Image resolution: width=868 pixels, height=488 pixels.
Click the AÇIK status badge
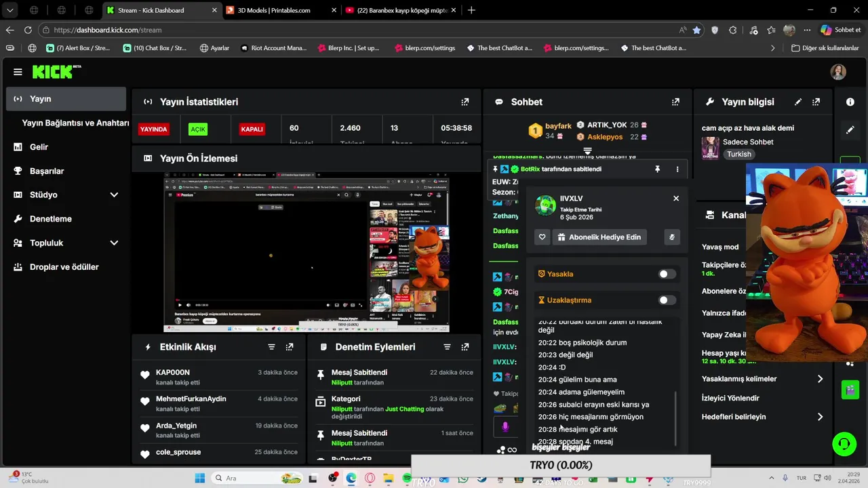click(x=198, y=129)
